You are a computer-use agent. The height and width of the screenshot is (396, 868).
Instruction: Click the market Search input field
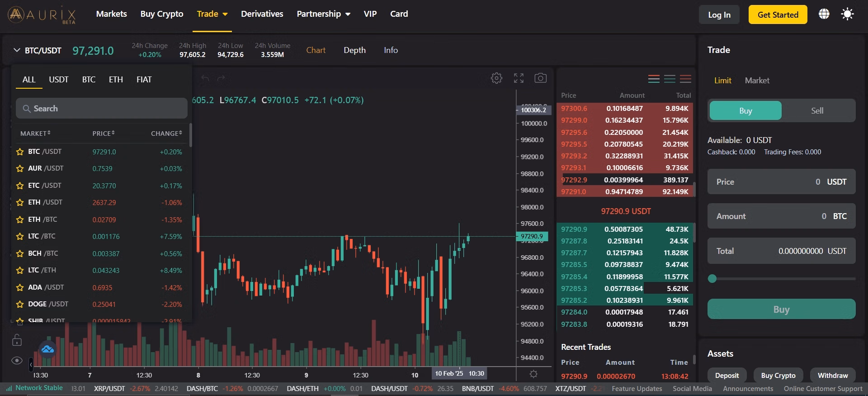coord(102,109)
